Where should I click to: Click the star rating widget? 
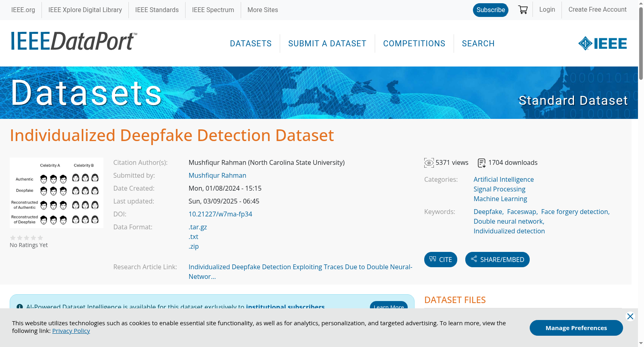pos(27,238)
